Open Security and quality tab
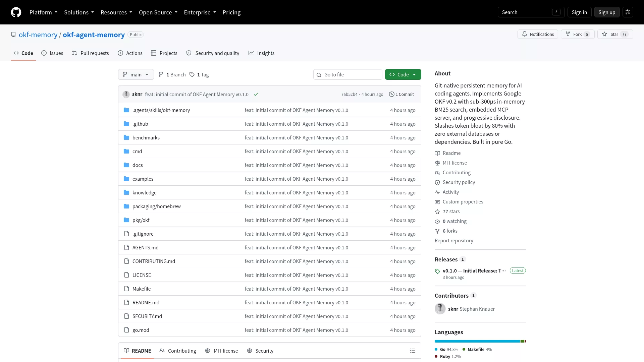644x362 pixels. click(213, 53)
